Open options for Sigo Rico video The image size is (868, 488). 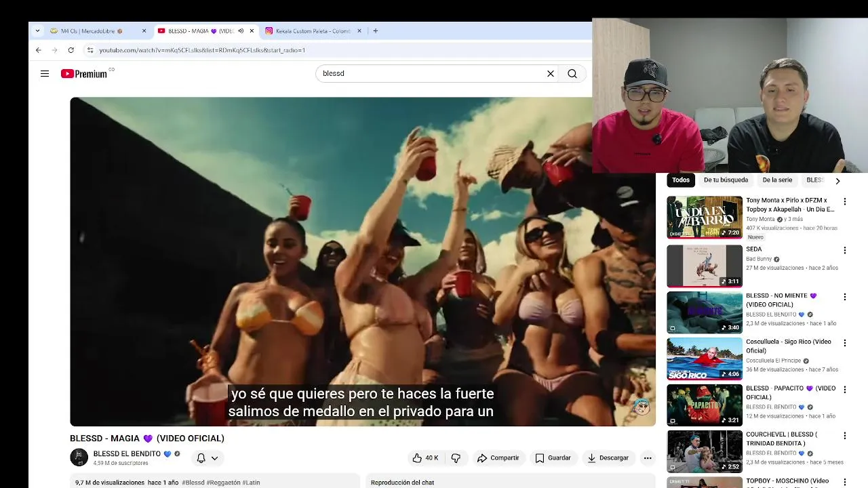(845, 343)
